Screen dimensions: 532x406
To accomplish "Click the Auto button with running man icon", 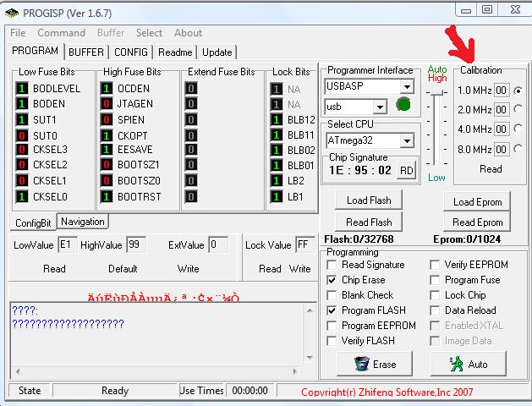I will point(469,364).
